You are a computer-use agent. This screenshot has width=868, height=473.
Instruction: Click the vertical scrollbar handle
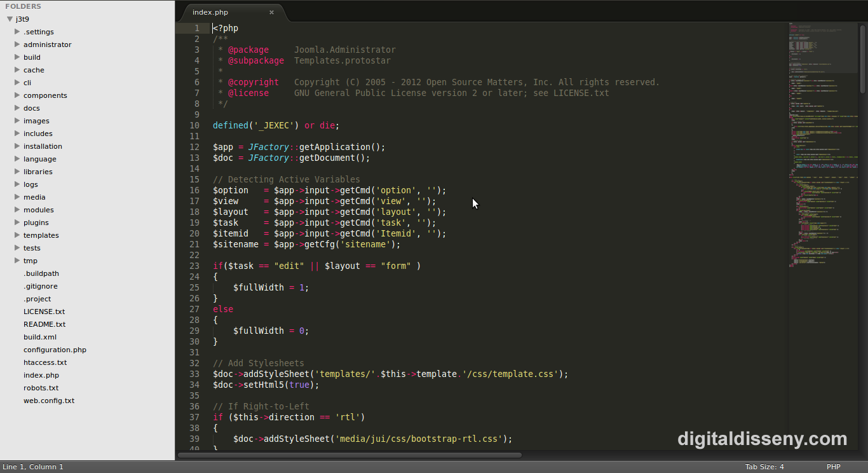pyautogui.click(x=863, y=58)
